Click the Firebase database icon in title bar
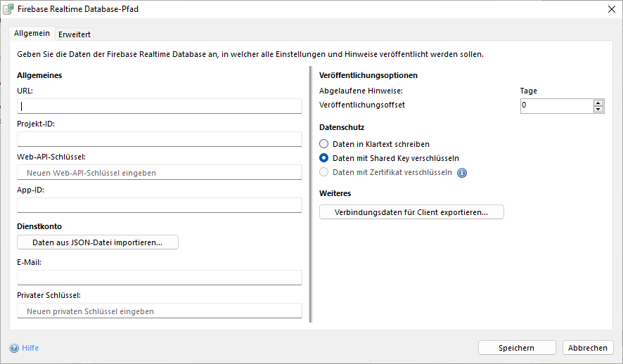This screenshot has width=623, height=364. pos(8,9)
